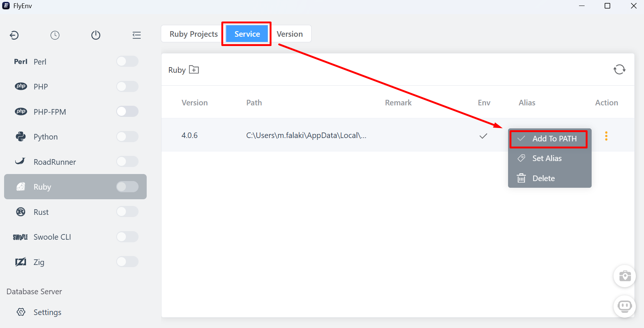Enable the Python service switch
Viewport: 644px width, 328px height.
coord(127,137)
